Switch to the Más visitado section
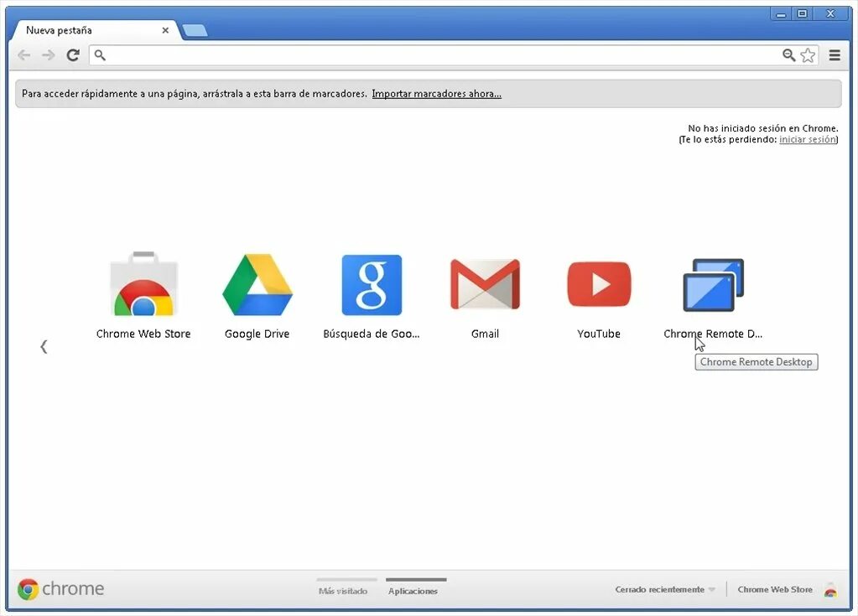 343,591
